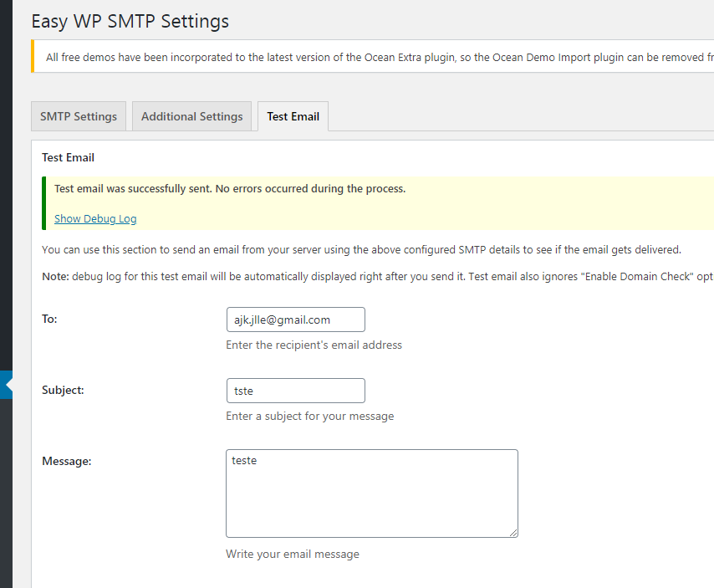Screen dimensions: 714x588
Task: Switch to Additional Settings tab
Action: [x=191, y=116]
